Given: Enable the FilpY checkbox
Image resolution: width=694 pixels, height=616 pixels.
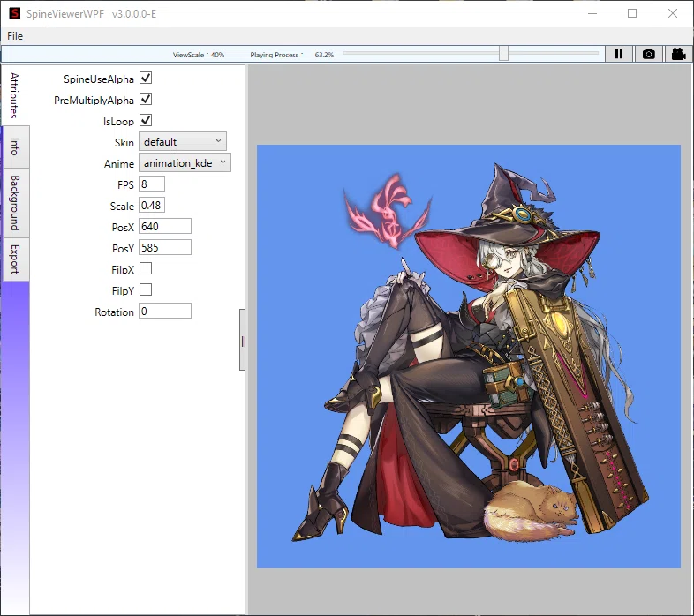Looking at the screenshot, I should coord(146,289).
